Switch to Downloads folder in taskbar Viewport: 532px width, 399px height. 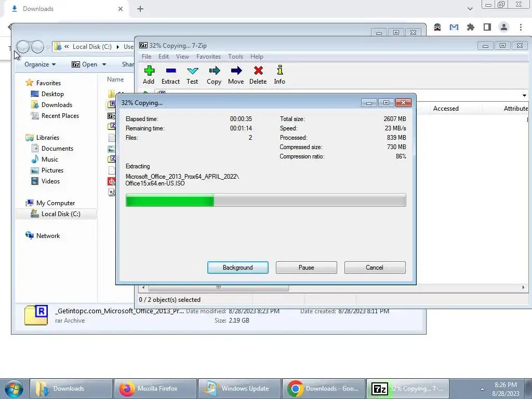tap(71, 389)
